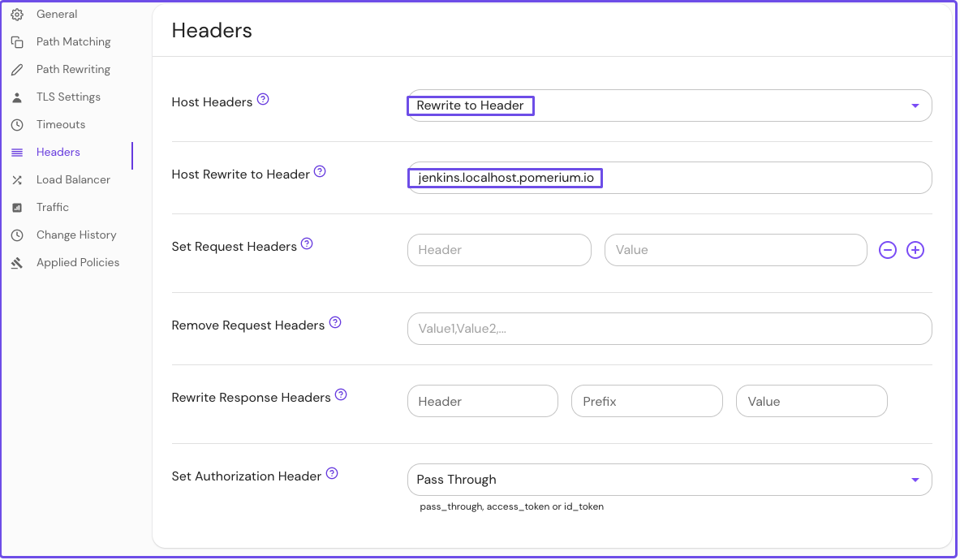This screenshot has width=960, height=560.
Task: Select the Applied Policies brush icon
Action: 16,262
